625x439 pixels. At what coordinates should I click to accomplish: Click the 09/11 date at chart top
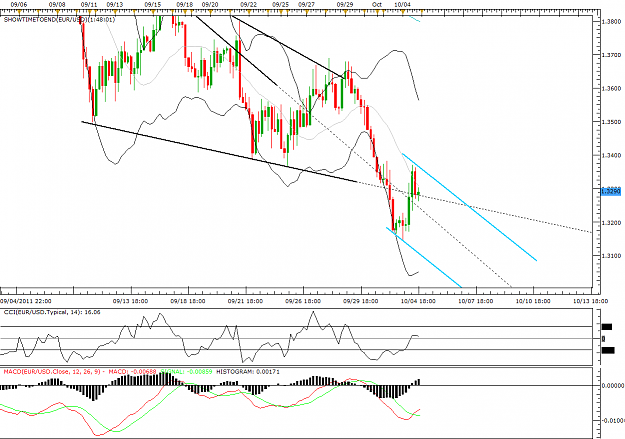click(x=89, y=4)
